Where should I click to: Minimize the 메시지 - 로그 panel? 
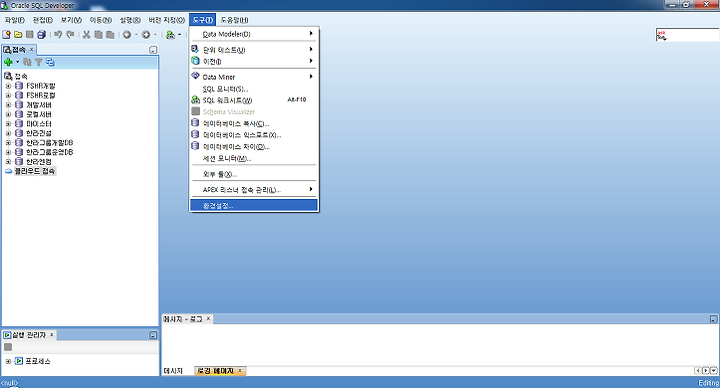713,319
